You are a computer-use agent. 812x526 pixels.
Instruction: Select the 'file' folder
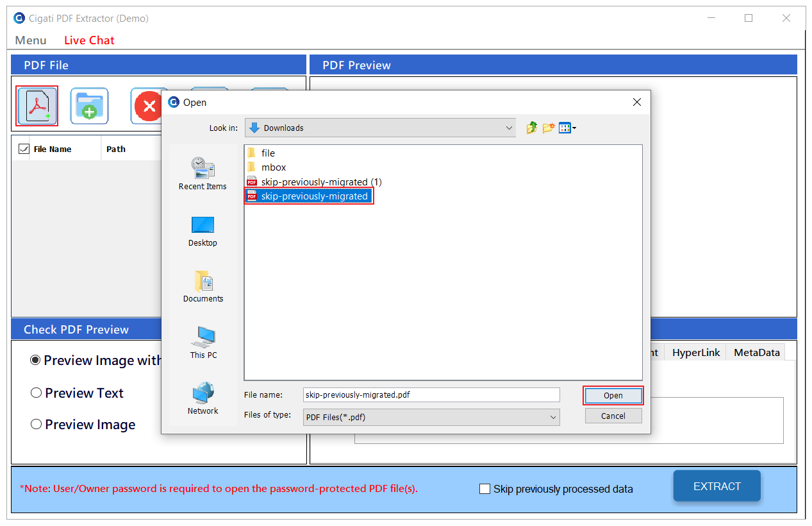pos(261,153)
